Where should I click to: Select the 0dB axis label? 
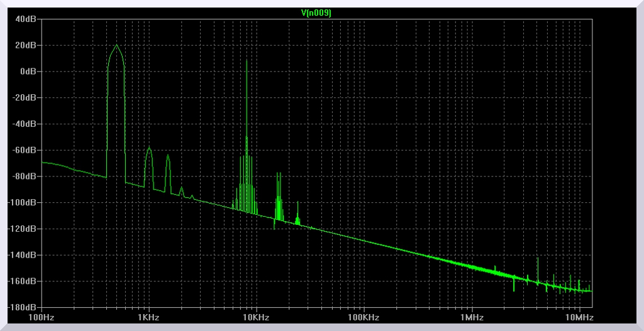pyautogui.click(x=30, y=72)
